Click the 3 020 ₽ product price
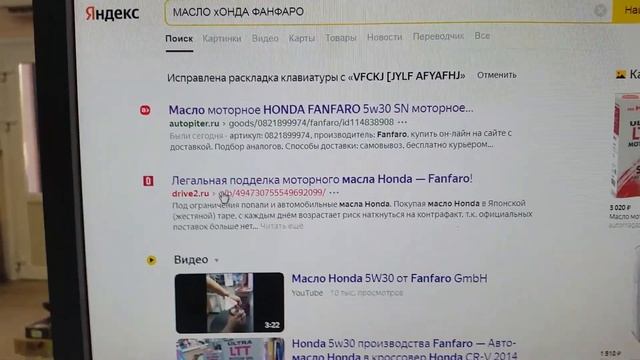This screenshot has width=640, height=360. [x=620, y=208]
